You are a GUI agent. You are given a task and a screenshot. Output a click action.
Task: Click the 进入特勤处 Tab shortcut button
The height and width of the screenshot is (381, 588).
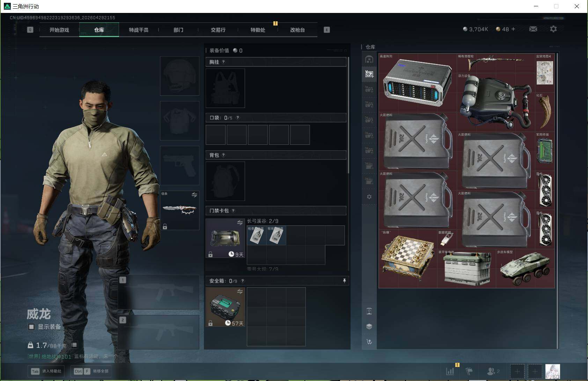point(46,371)
